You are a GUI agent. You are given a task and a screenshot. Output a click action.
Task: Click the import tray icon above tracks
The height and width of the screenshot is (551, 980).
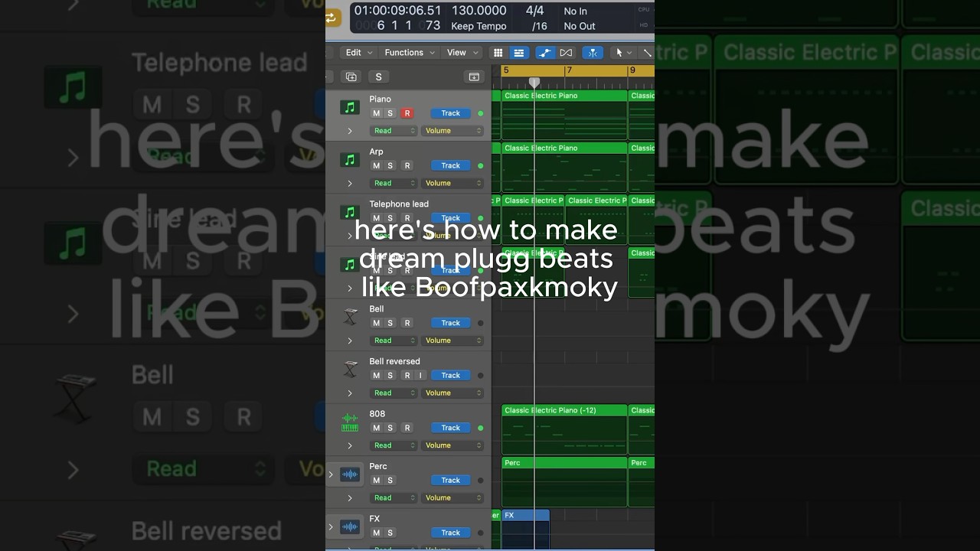coord(474,77)
